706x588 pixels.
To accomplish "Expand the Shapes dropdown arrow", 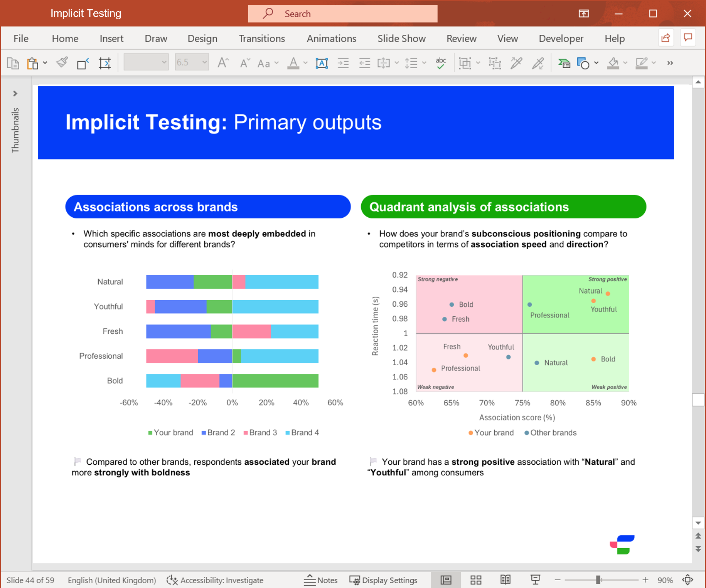I will point(596,63).
